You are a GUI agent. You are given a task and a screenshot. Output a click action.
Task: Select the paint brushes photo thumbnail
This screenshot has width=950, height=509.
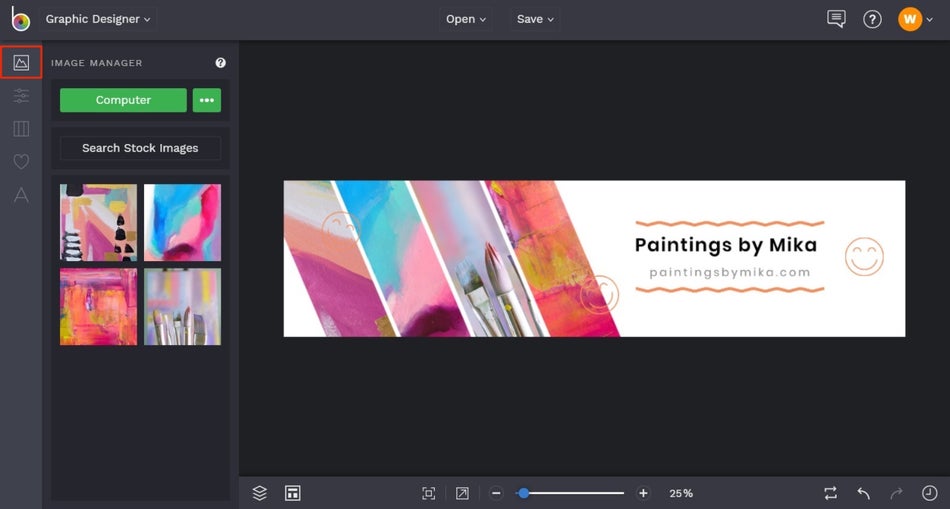tap(182, 307)
